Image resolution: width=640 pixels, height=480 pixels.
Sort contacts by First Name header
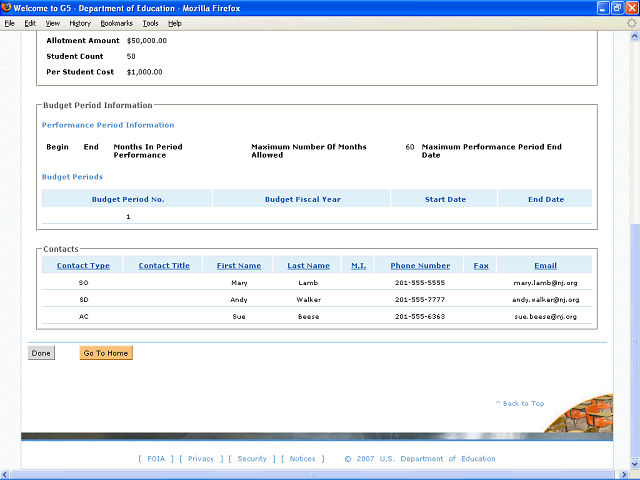239,266
